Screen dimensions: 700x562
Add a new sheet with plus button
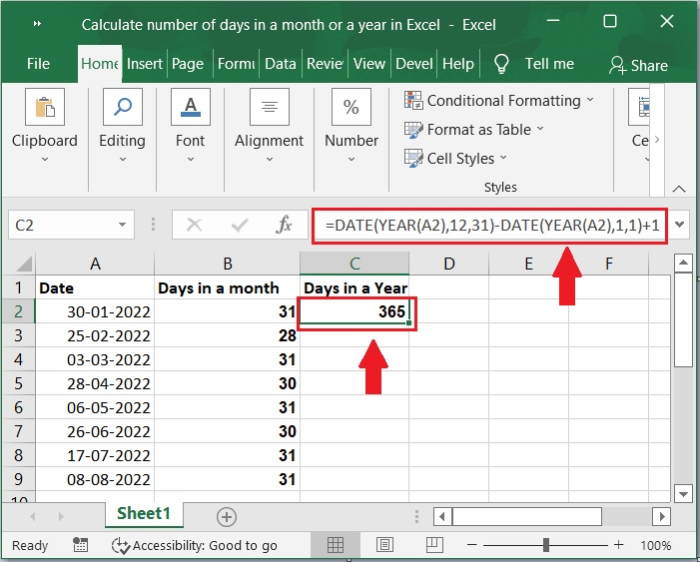226,517
